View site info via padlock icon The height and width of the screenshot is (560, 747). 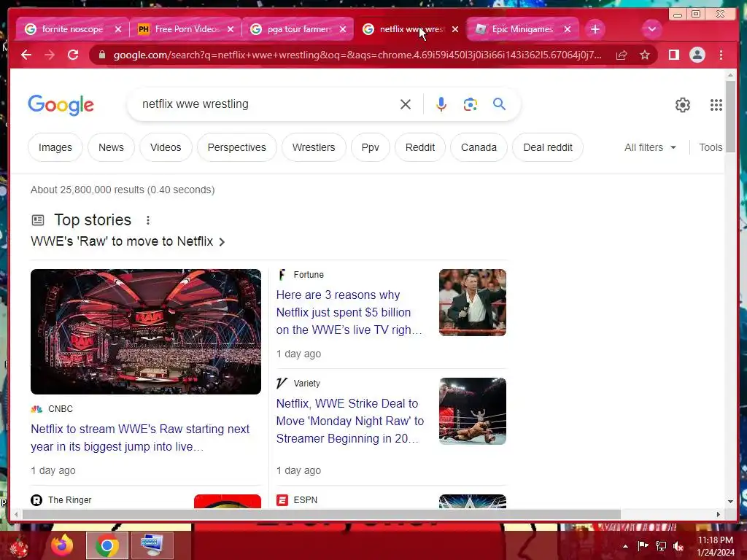[101, 55]
